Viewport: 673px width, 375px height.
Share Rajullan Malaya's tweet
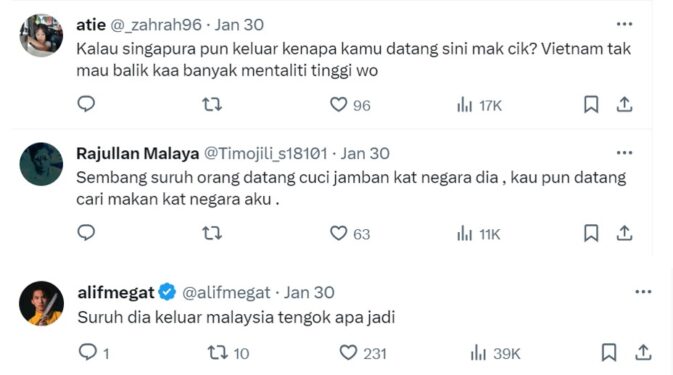tap(624, 233)
